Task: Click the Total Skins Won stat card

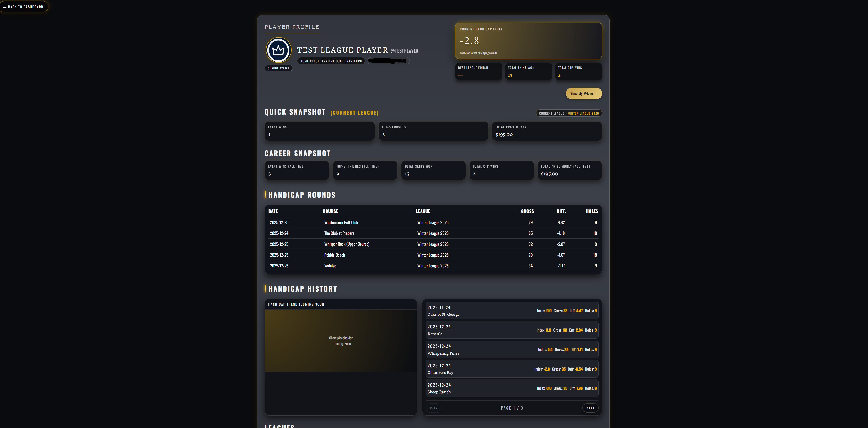Action: click(528, 71)
